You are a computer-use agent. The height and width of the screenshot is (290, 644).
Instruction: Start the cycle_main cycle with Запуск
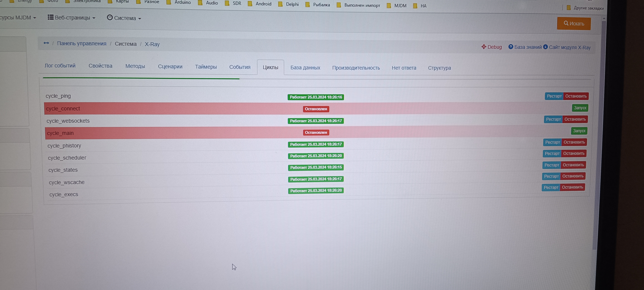(579, 131)
